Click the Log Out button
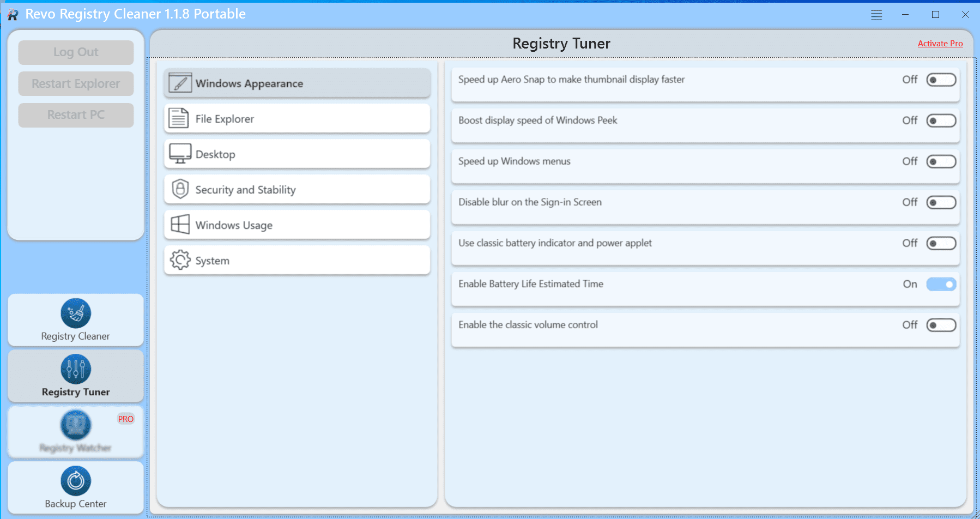This screenshot has height=519, width=980. tap(76, 52)
